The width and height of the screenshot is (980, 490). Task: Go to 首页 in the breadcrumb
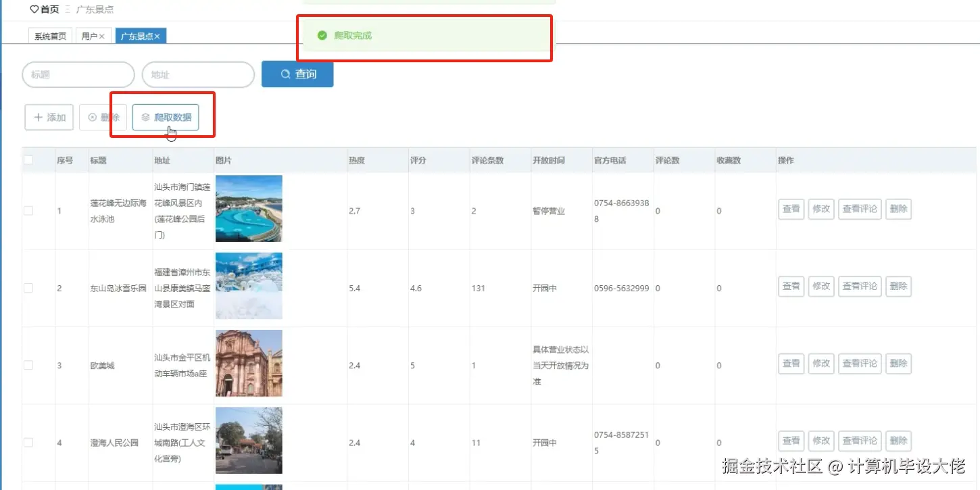[50, 9]
